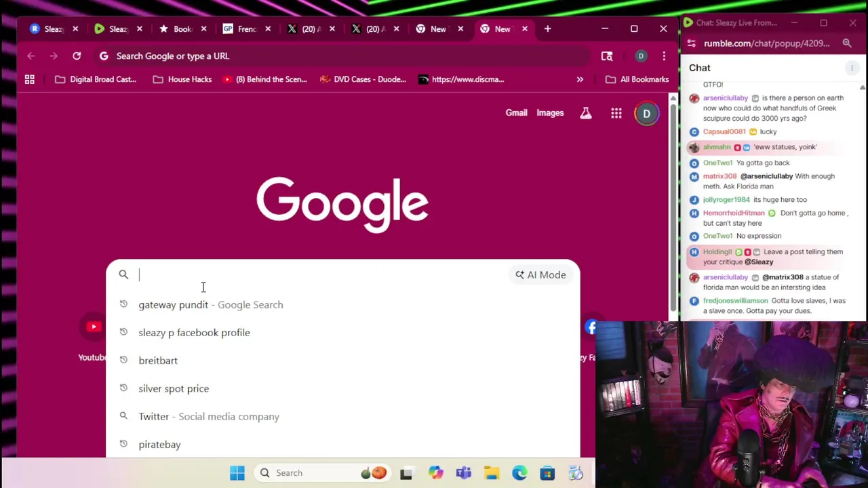Viewport: 868px width, 488px height.
Task: Open the House Hacks bookmark folder
Action: coord(182,79)
